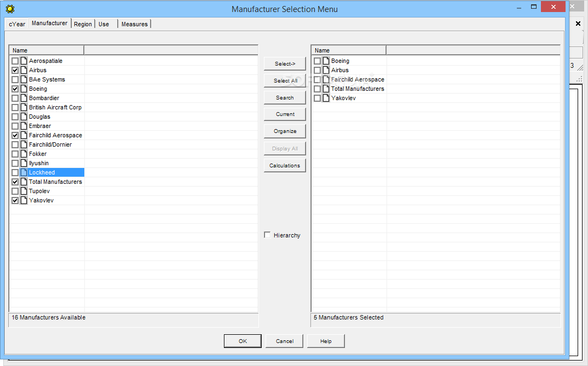The image size is (588, 366).
Task: Open the Manufacturer tab
Action: coord(49,23)
